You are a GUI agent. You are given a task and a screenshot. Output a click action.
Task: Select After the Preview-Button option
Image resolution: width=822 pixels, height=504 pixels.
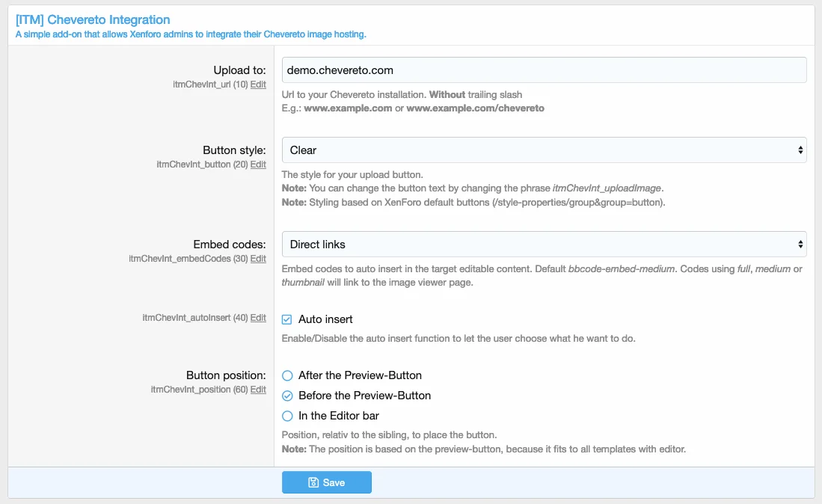[x=287, y=375]
